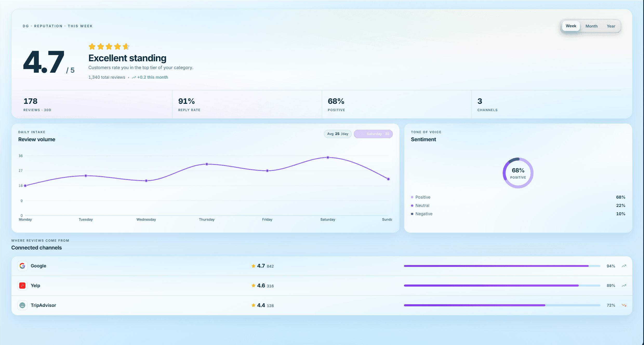The image size is (644, 345).
Task: Click the Google upward trend arrow icon
Action: pyautogui.click(x=624, y=266)
